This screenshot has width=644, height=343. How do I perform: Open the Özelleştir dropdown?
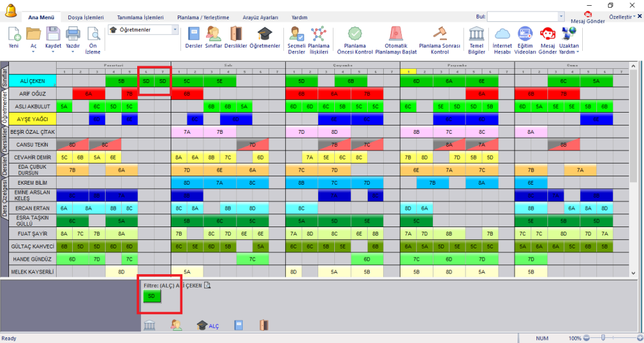(622, 17)
